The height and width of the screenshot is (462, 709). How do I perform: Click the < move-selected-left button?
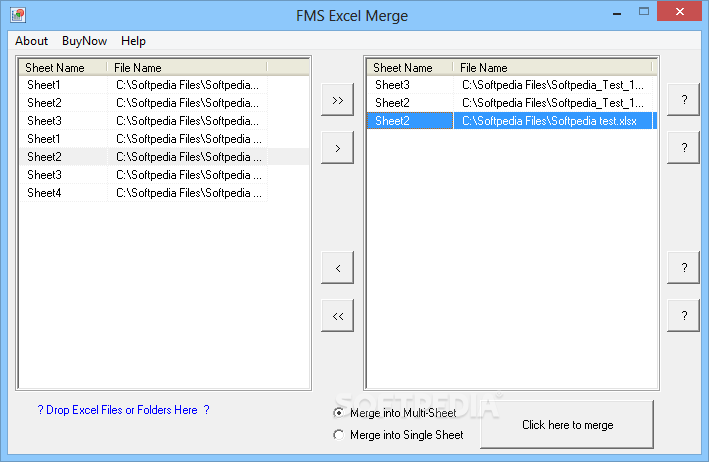pyautogui.click(x=337, y=268)
